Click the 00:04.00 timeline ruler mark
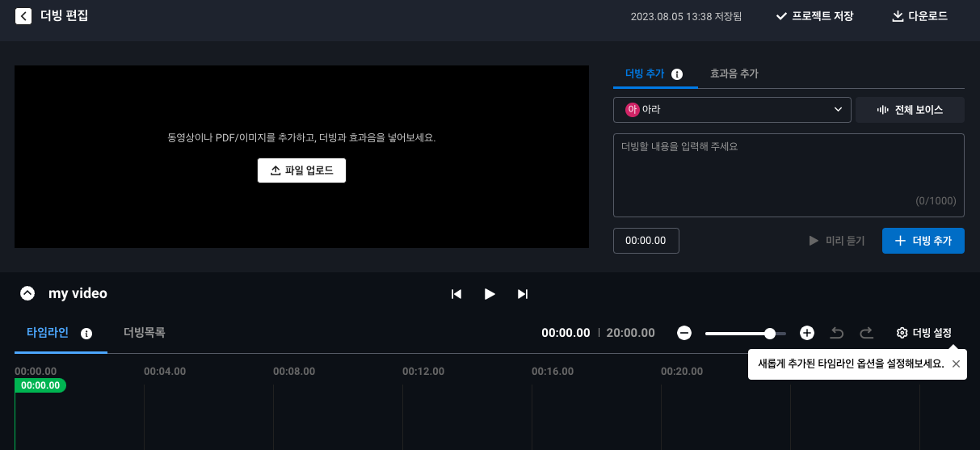The height and width of the screenshot is (450, 980). (165, 372)
